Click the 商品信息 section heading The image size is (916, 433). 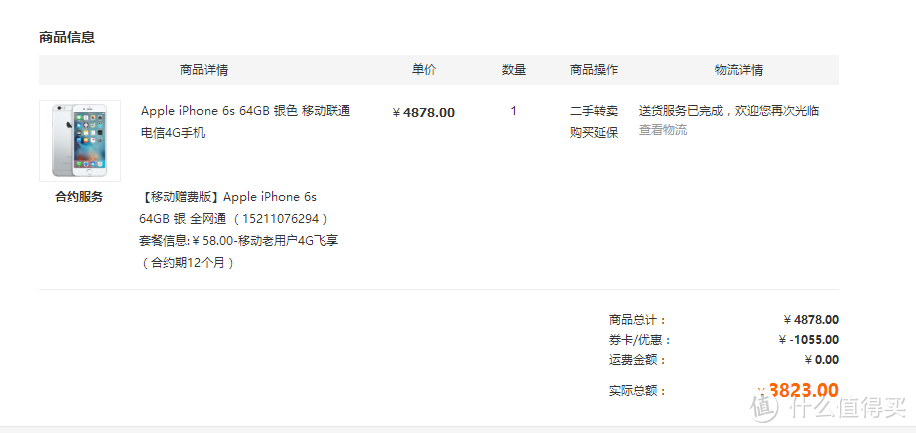[67, 38]
